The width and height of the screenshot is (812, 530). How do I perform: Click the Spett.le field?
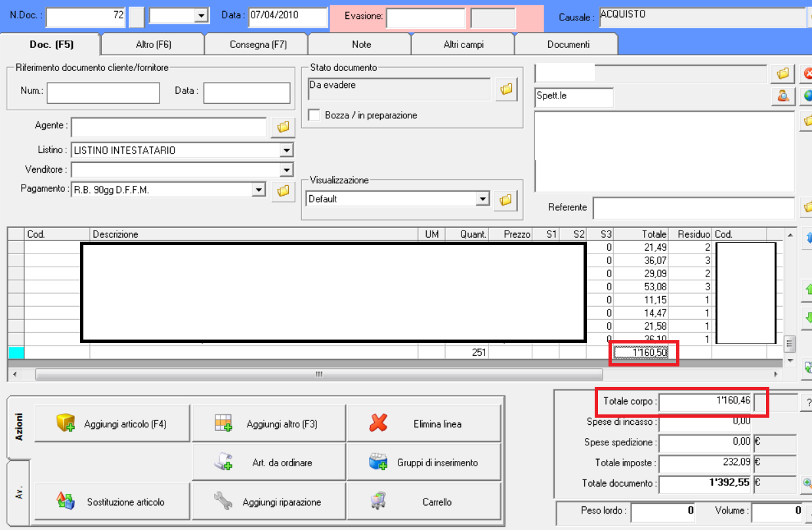pyautogui.click(x=574, y=97)
